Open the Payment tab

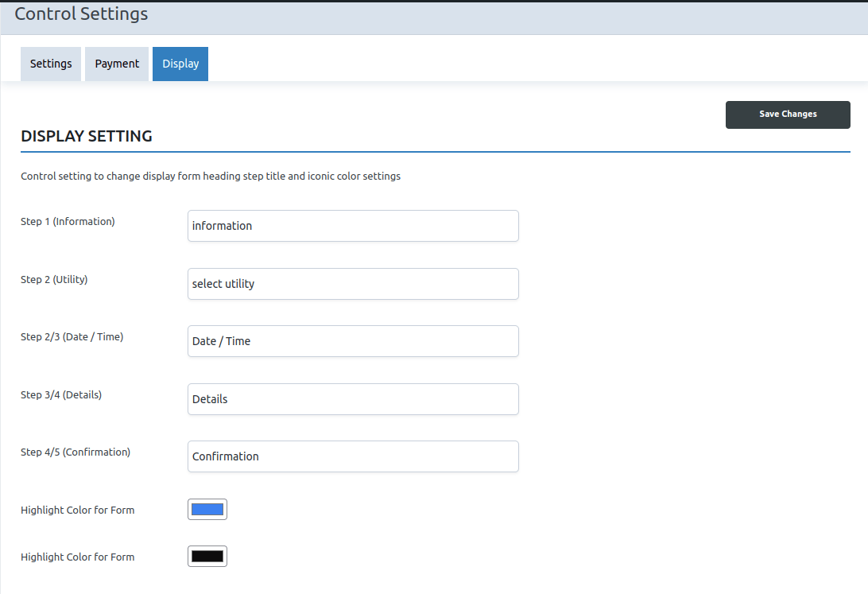[x=117, y=64]
